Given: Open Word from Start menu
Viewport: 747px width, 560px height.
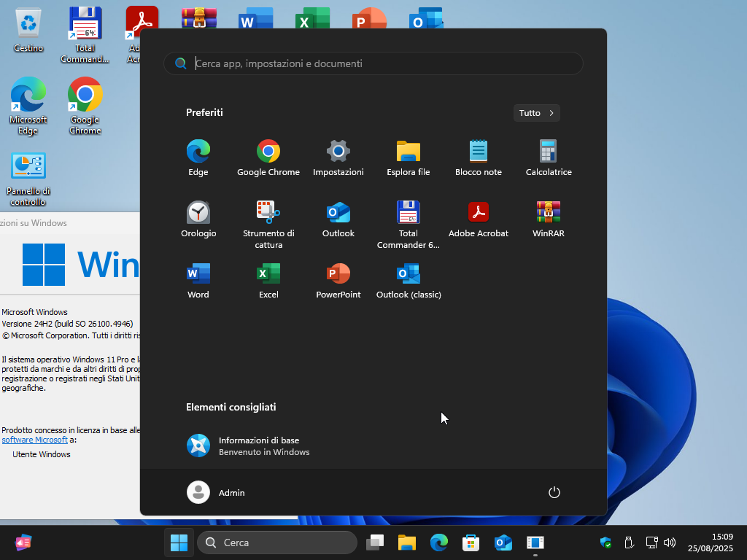Looking at the screenshot, I should point(198,281).
